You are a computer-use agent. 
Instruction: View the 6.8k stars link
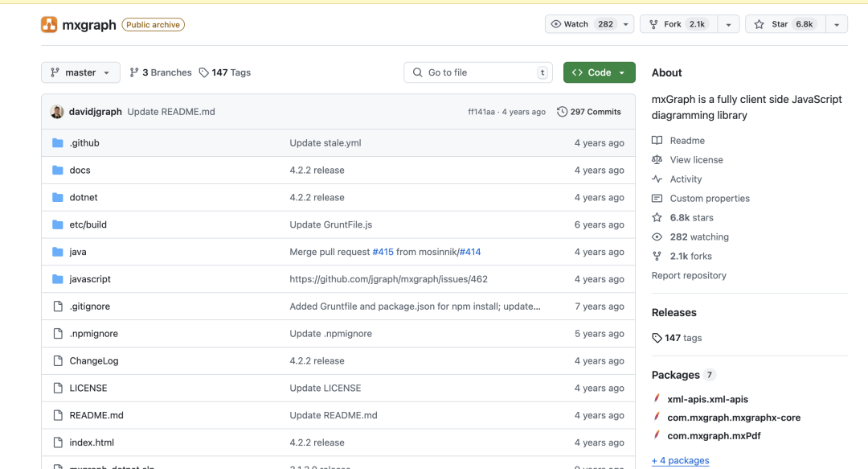[x=683, y=218]
